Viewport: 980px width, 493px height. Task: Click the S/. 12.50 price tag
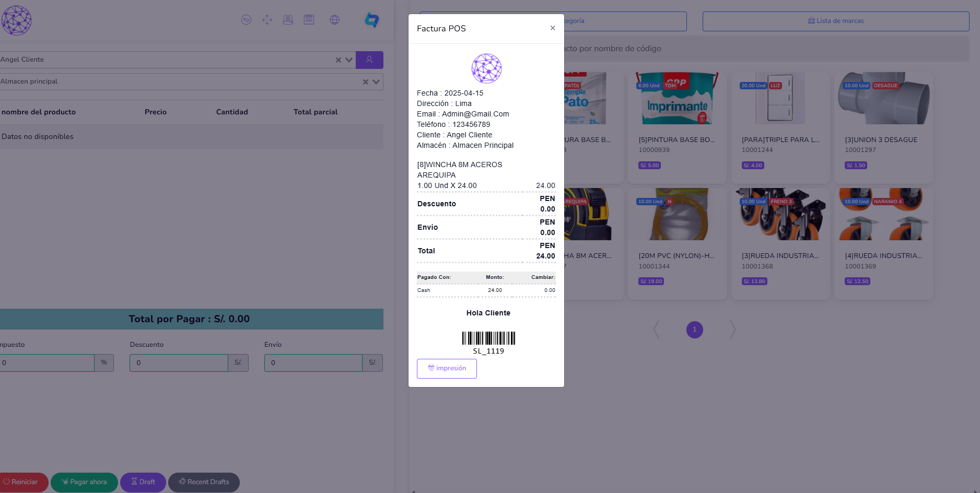pyautogui.click(x=857, y=281)
